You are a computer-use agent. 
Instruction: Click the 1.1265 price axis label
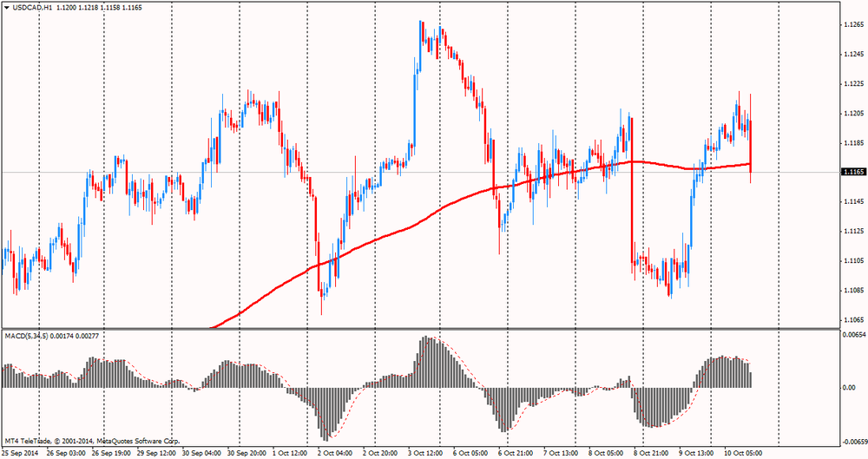point(852,24)
